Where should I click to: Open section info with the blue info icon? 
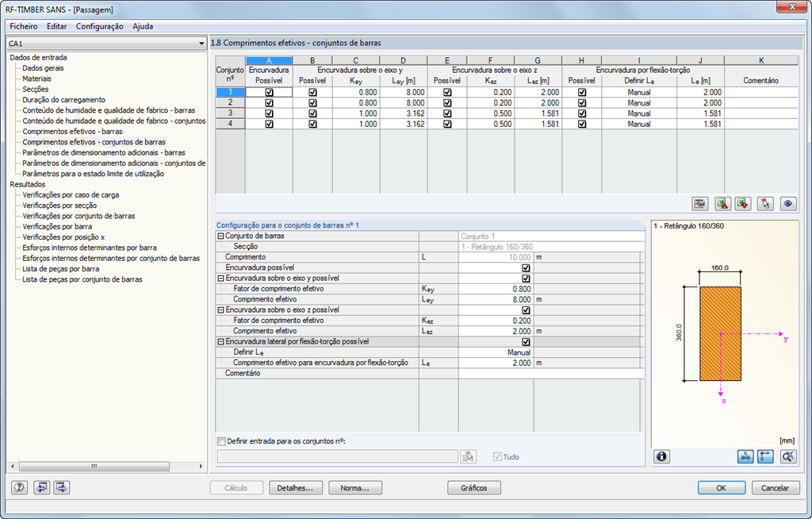662,456
